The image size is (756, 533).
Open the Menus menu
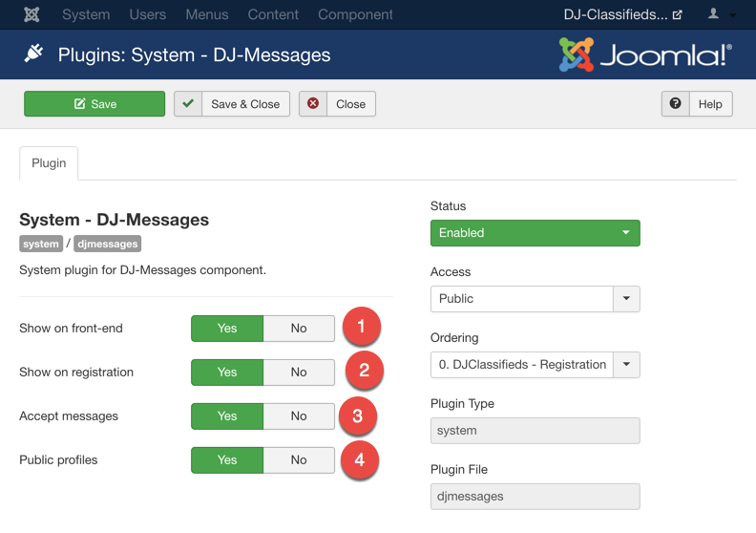tap(207, 14)
